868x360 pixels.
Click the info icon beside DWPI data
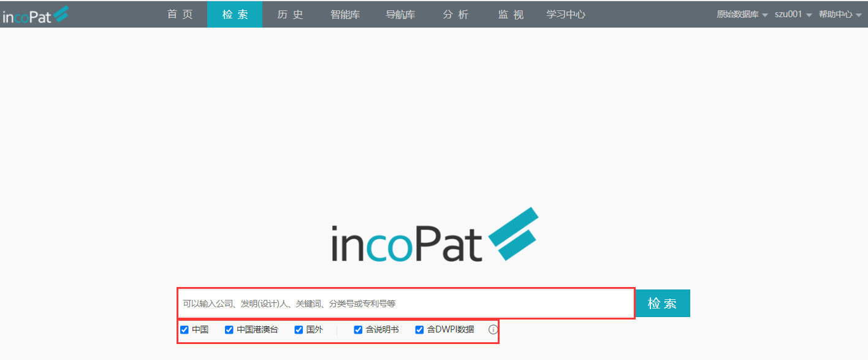[x=493, y=330]
